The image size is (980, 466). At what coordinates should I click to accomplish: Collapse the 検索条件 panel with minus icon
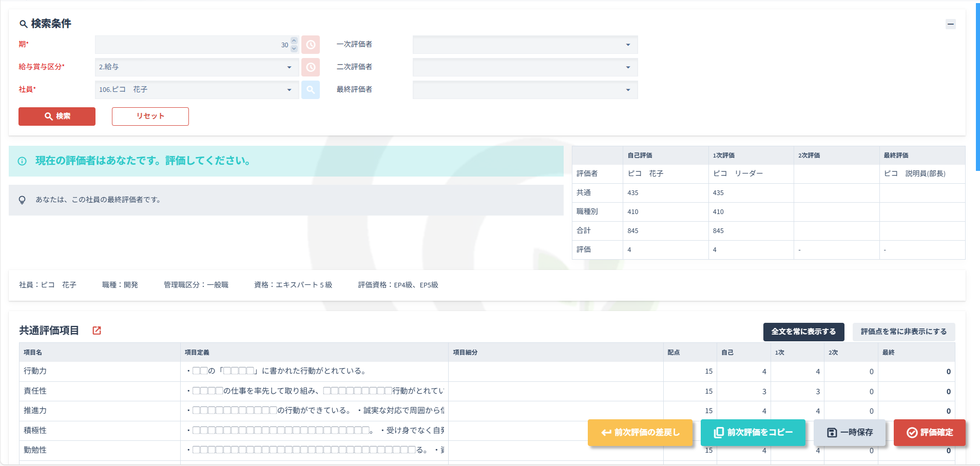click(950, 24)
